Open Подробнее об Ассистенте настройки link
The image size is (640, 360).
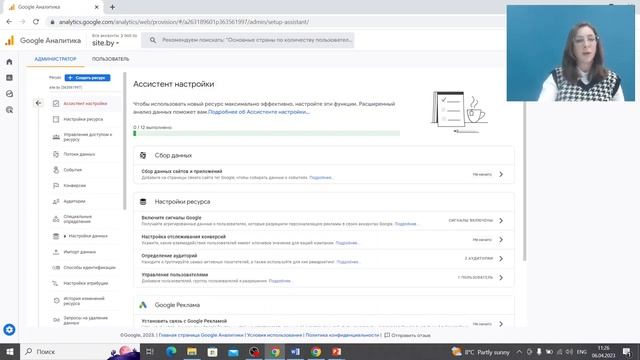pos(259,112)
